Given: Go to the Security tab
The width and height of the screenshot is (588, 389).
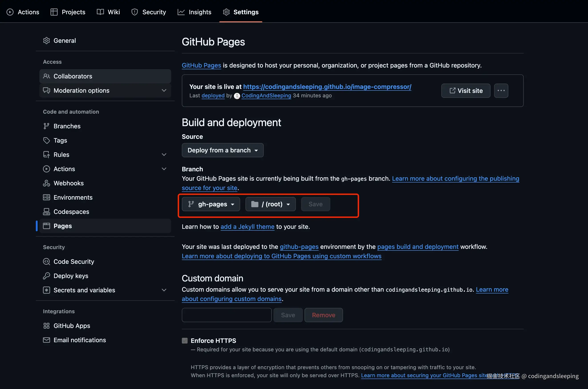Looking at the screenshot, I should click(x=148, y=12).
